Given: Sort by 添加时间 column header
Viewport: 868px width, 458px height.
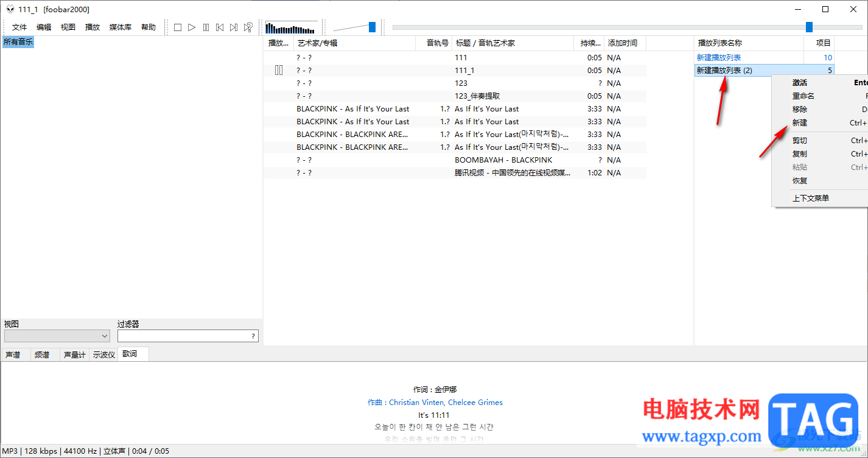Looking at the screenshot, I should coord(626,43).
